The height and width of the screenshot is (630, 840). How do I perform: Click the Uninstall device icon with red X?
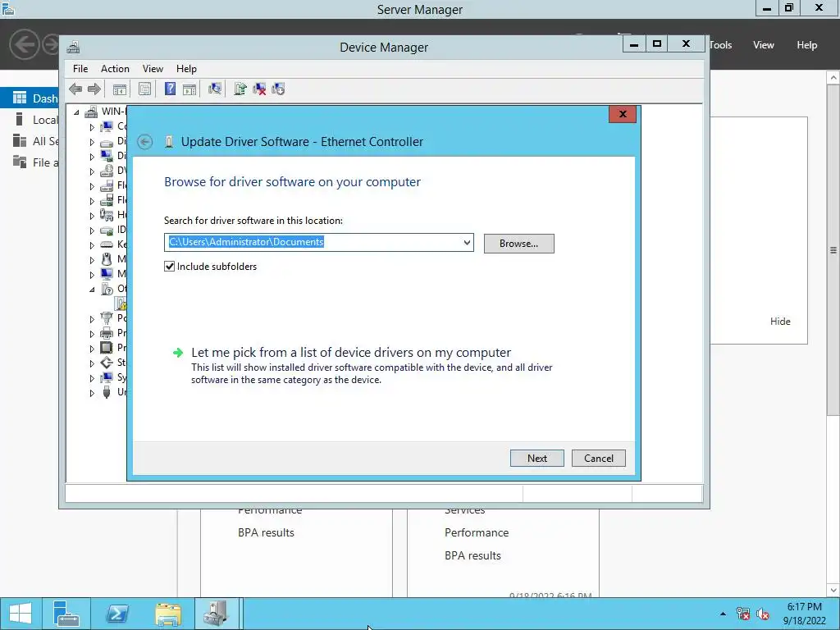tap(259, 89)
